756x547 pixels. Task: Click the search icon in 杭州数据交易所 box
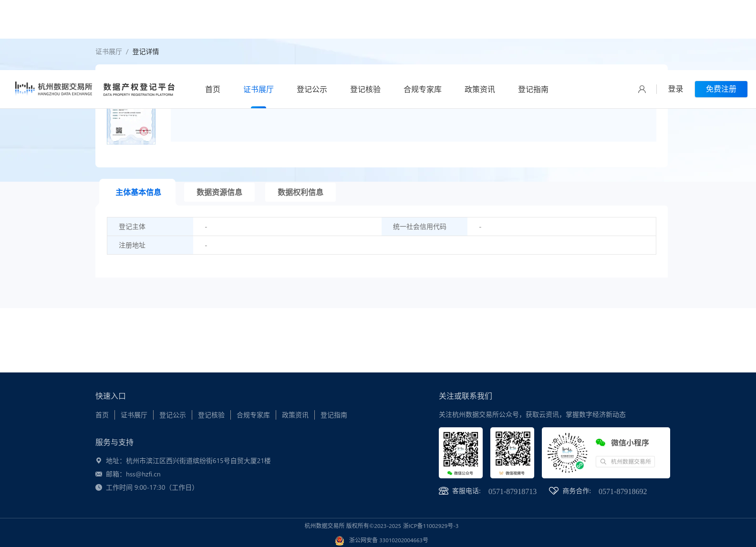click(x=603, y=462)
